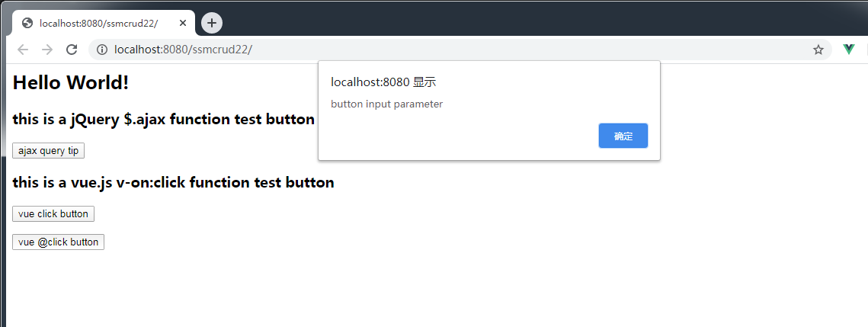Click the vue click button
The width and height of the screenshot is (868, 327).
[x=53, y=213]
